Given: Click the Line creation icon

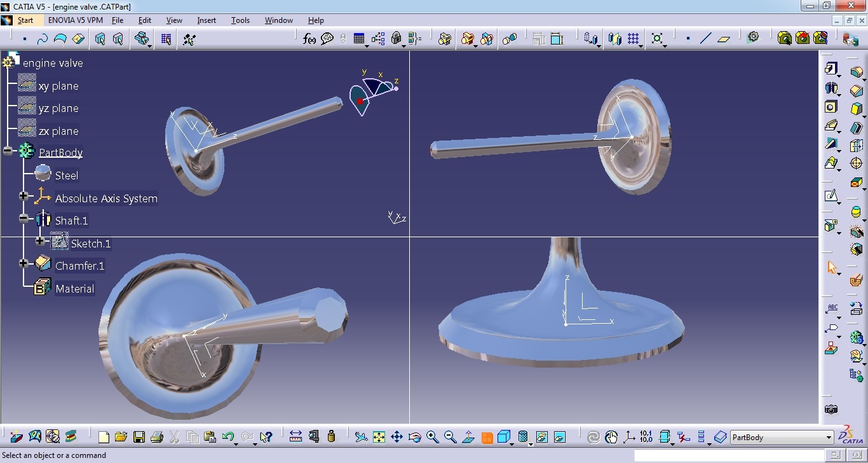Looking at the screenshot, I should tap(705, 39).
